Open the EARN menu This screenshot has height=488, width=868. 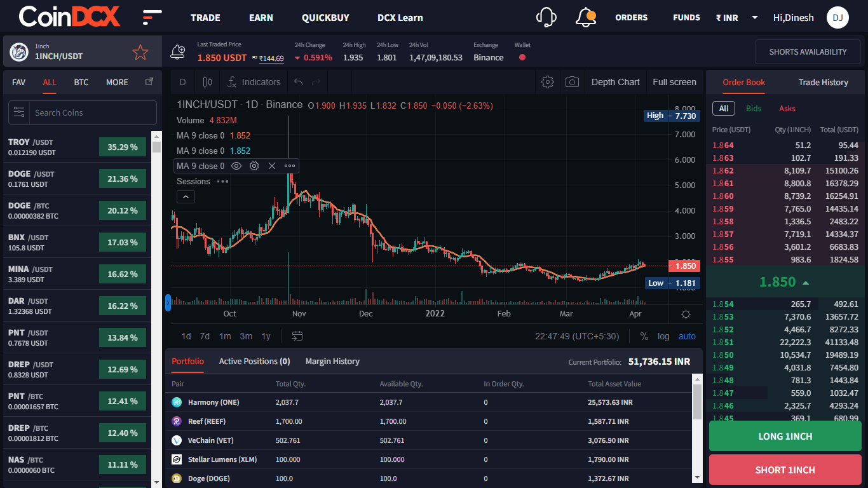pos(261,18)
